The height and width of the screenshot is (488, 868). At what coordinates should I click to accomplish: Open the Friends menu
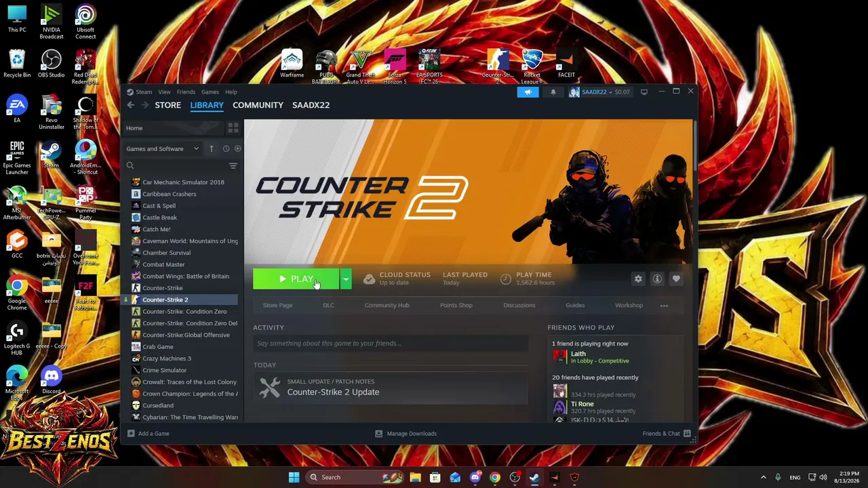(x=186, y=92)
